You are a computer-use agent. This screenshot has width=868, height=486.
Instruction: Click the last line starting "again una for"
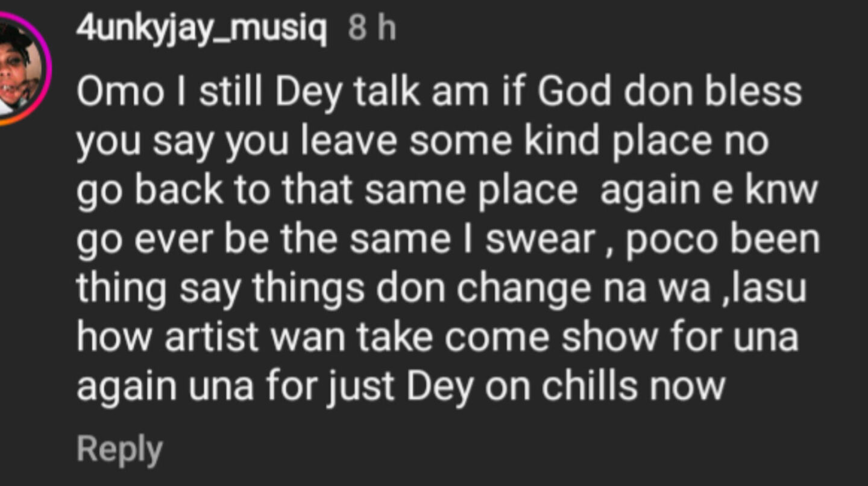[x=400, y=386]
